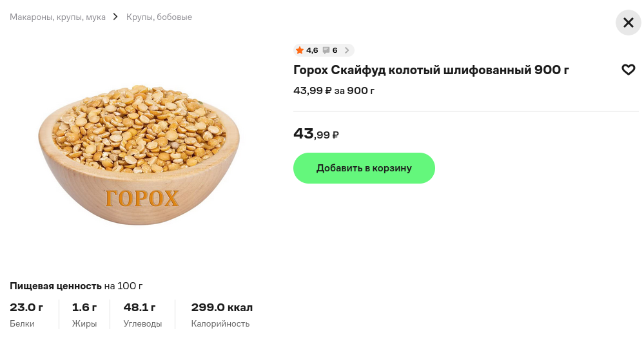Click the breadcrumb separator chevron

116,17
